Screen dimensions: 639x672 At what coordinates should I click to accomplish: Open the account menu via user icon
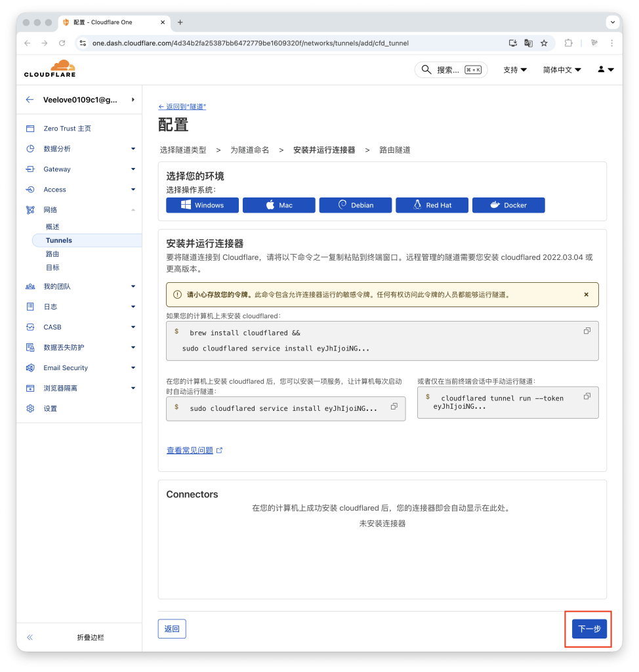(x=604, y=70)
